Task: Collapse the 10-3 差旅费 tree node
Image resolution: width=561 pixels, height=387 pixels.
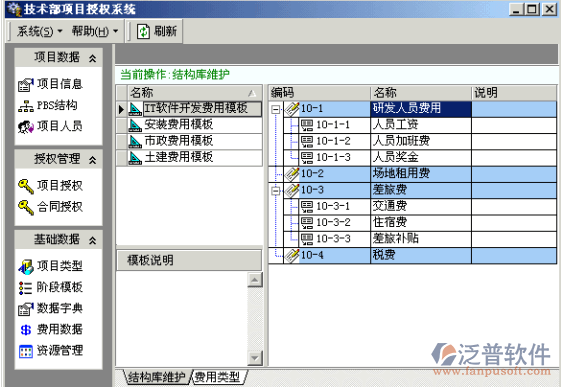Action: coord(275,190)
